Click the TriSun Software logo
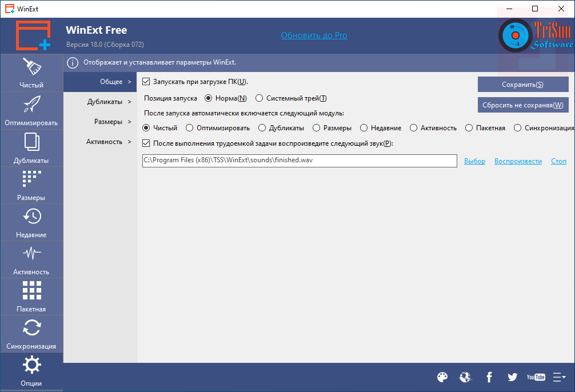This screenshot has width=575, height=392. tap(536, 35)
